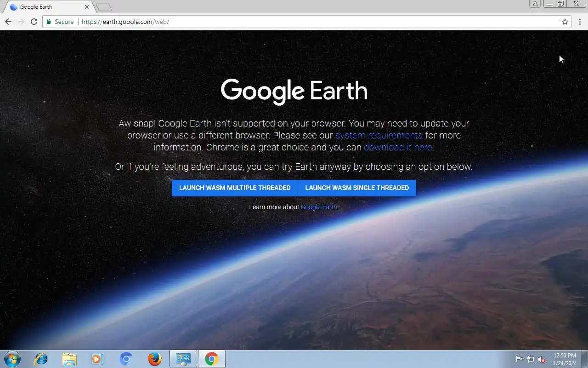
Task: Launch WASM Multiple Threaded
Action: pyautogui.click(x=235, y=188)
